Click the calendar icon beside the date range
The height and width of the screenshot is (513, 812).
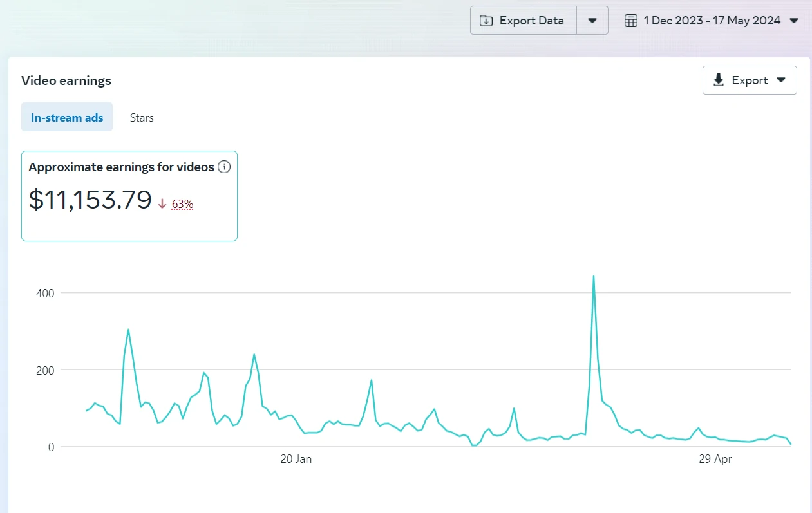click(x=631, y=21)
